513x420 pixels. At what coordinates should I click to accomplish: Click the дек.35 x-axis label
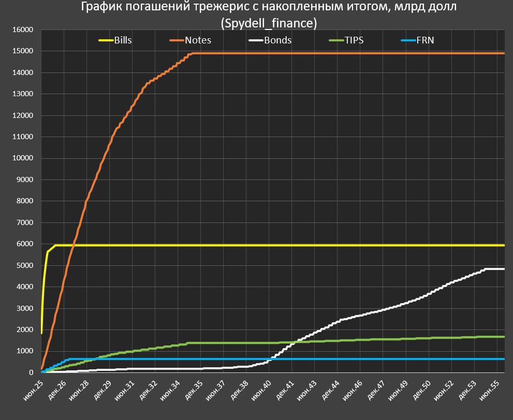pos(193,390)
